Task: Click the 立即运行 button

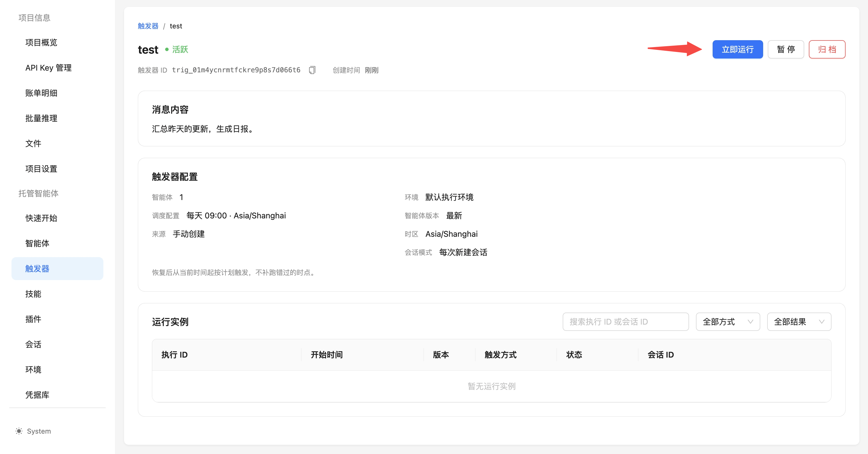Action: [x=737, y=49]
